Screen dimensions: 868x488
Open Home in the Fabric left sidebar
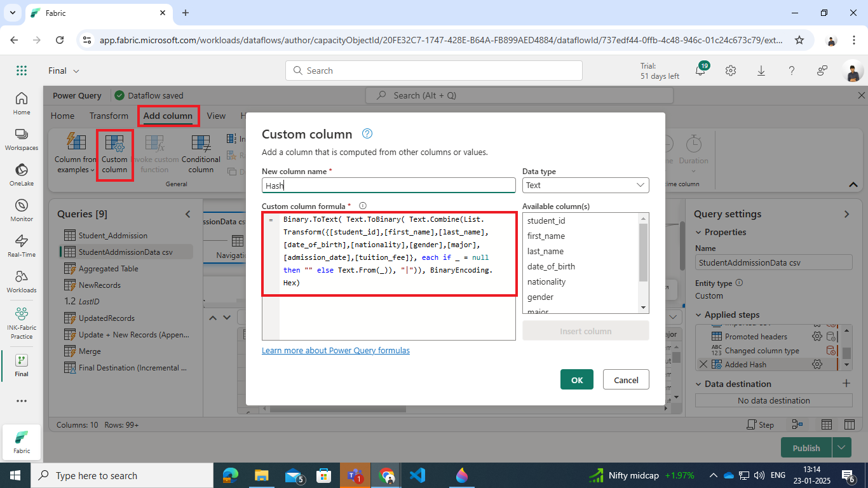click(22, 104)
